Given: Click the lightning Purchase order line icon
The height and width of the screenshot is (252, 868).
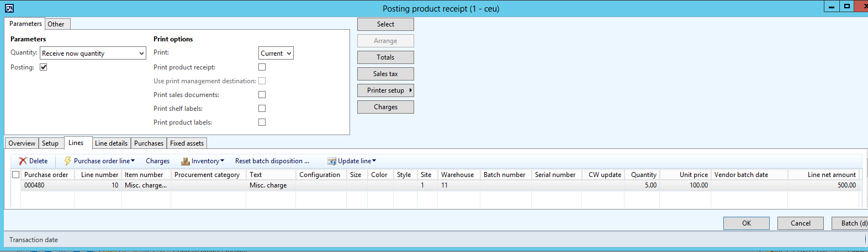Looking at the screenshot, I should coord(67,161).
